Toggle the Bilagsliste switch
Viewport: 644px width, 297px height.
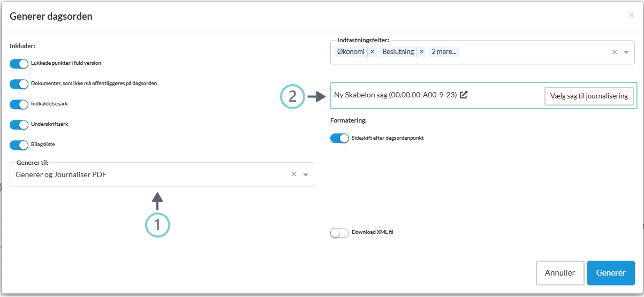coord(19,145)
